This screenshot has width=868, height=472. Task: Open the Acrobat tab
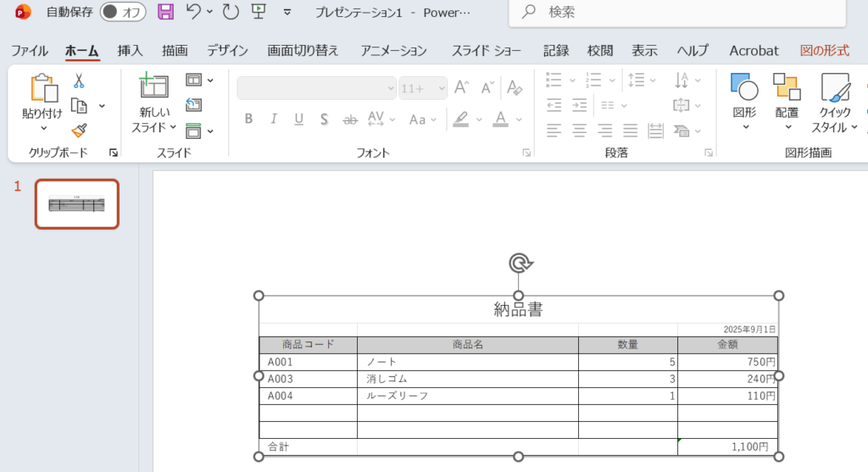(x=754, y=50)
